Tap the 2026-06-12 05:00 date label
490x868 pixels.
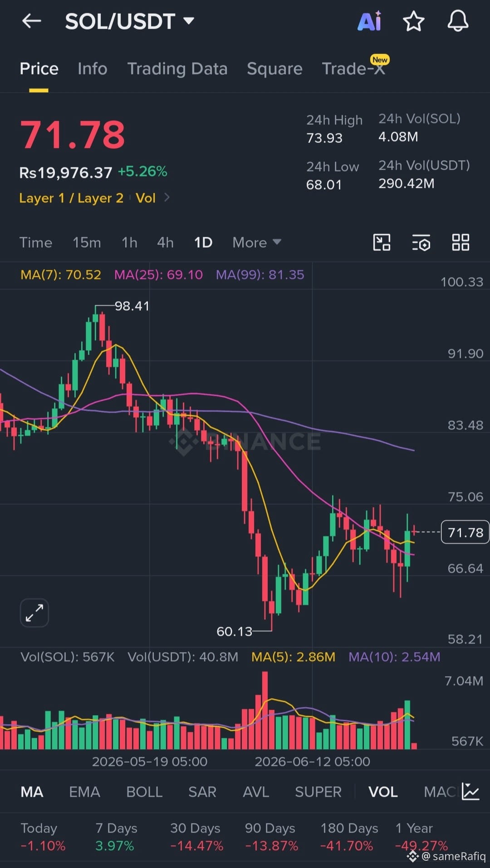tap(312, 761)
